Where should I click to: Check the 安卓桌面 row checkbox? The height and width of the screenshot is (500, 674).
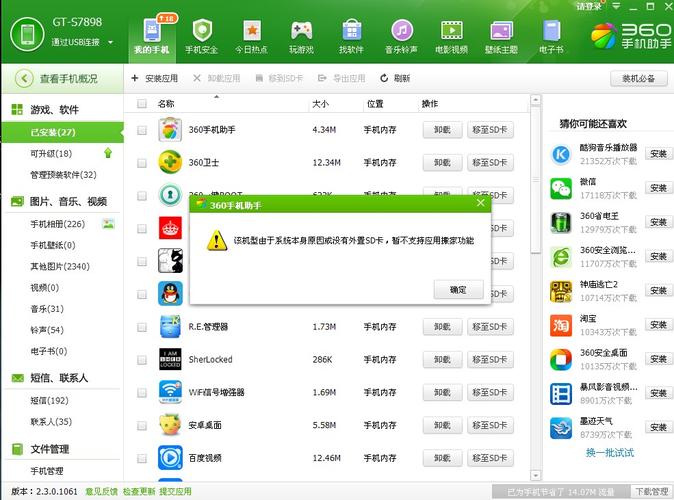coord(141,426)
